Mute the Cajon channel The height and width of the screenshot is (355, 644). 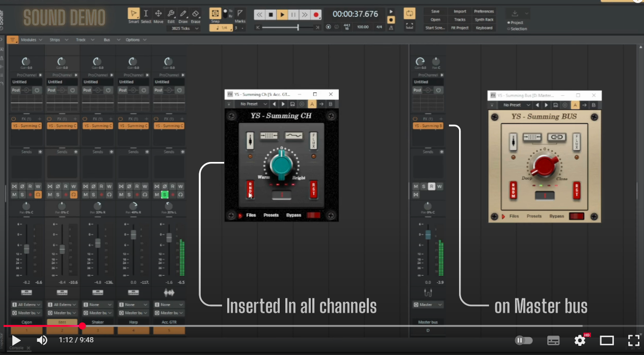point(14,195)
